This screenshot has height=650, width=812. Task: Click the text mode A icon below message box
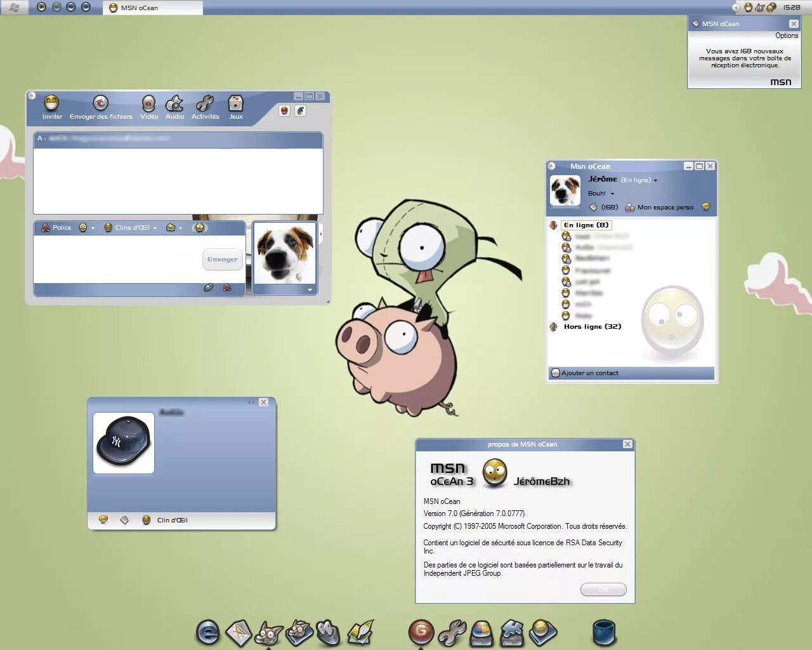(x=226, y=288)
